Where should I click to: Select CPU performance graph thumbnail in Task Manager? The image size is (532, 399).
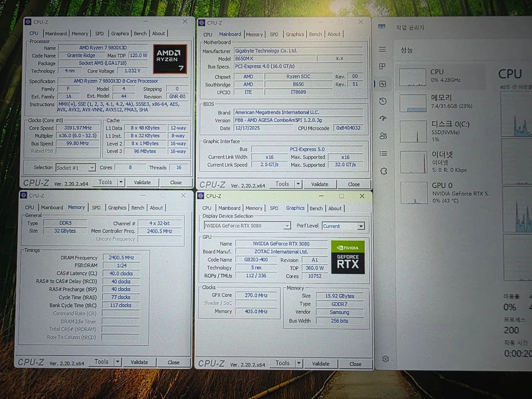pos(413,77)
